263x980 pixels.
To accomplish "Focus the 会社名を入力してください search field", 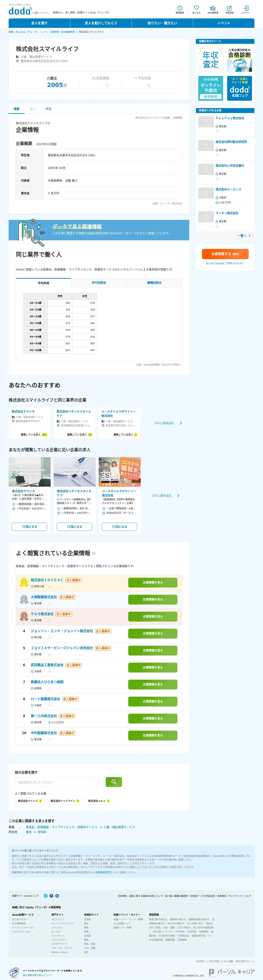I will [58, 782].
